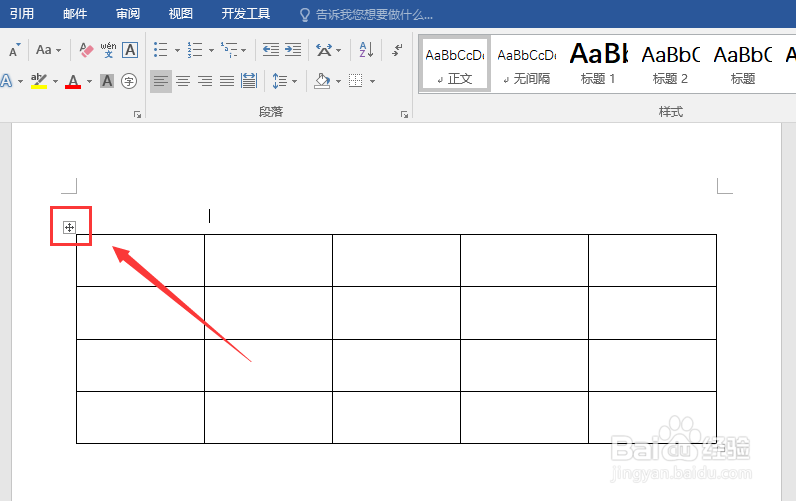
Task: Align text left
Action: (161, 81)
